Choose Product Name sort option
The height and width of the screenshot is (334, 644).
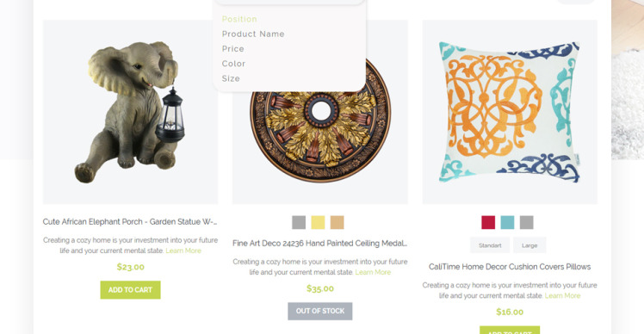pos(253,34)
